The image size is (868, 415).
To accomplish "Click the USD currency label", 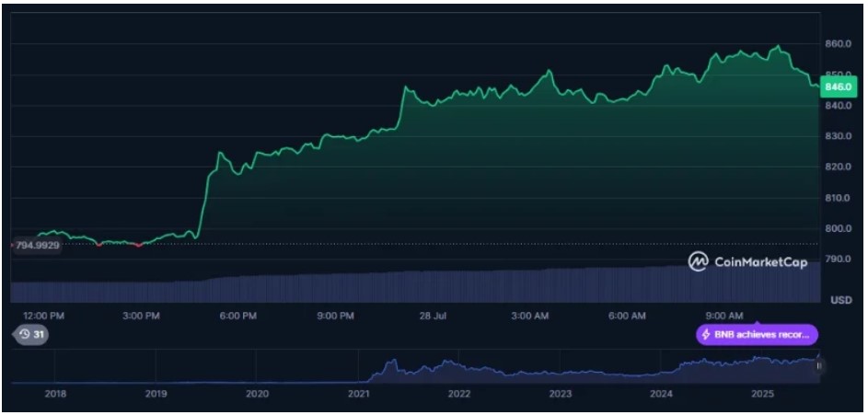I will (841, 301).
